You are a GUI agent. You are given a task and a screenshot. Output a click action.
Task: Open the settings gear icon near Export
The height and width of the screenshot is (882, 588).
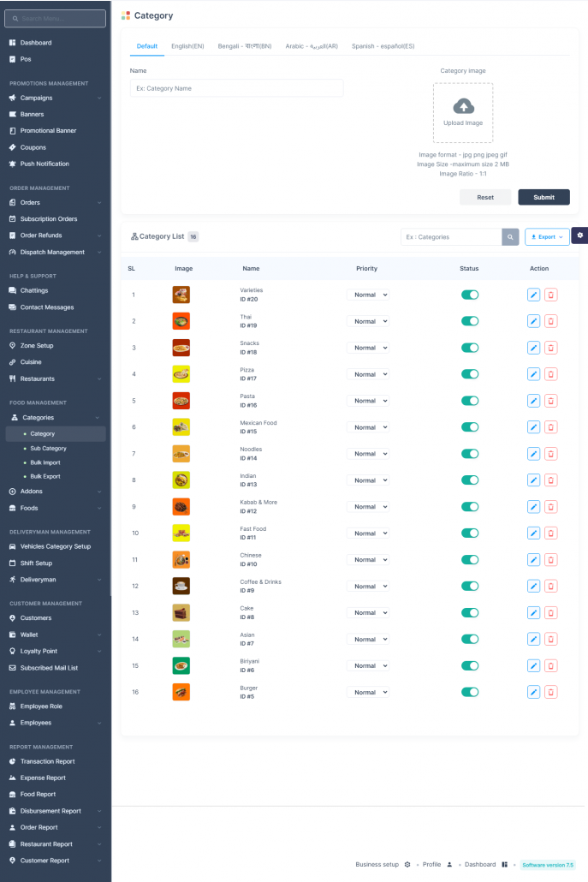[579, 235]
